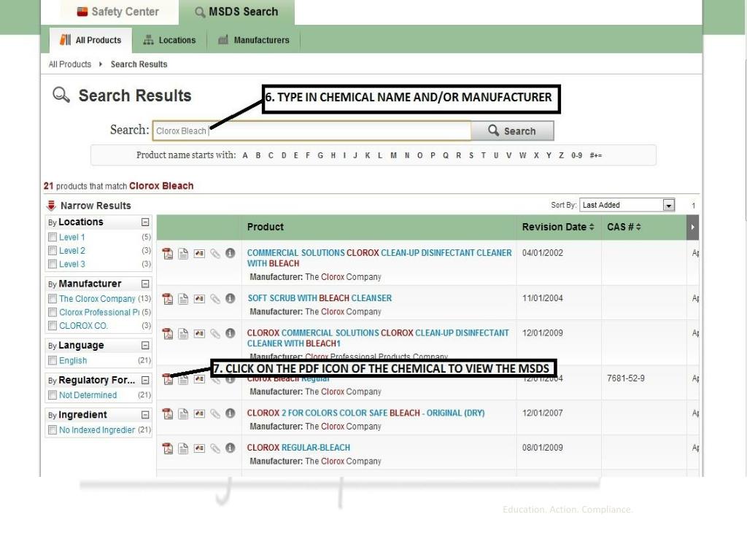Open the PDF for Commercial Solutions Clorox Clean-Up
This screenshot has width=747, height=560.
pos(168,253)
